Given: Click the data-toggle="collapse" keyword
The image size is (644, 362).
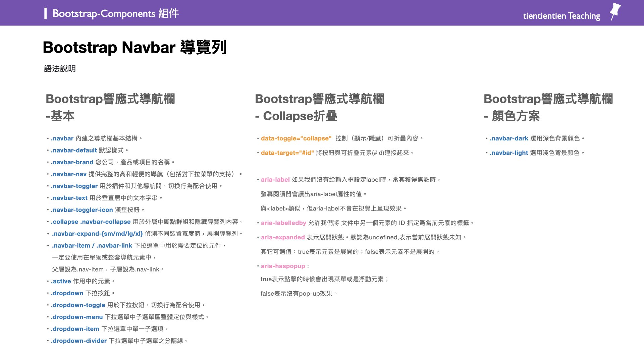Looking at the screenshot, I should coord(297,138).
